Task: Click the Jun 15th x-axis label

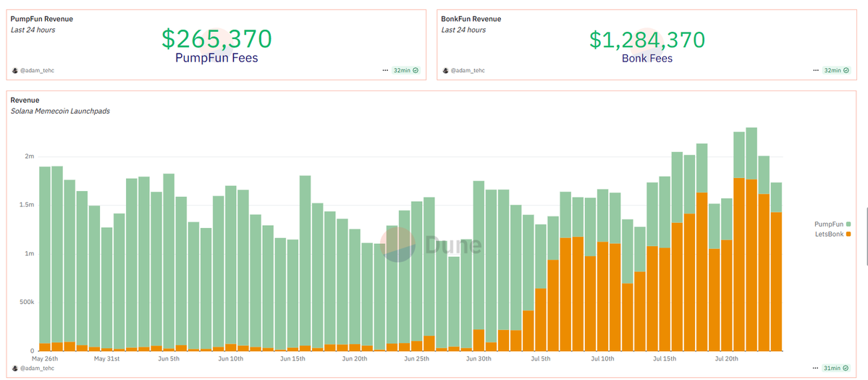Action: [x=292, y=358]
